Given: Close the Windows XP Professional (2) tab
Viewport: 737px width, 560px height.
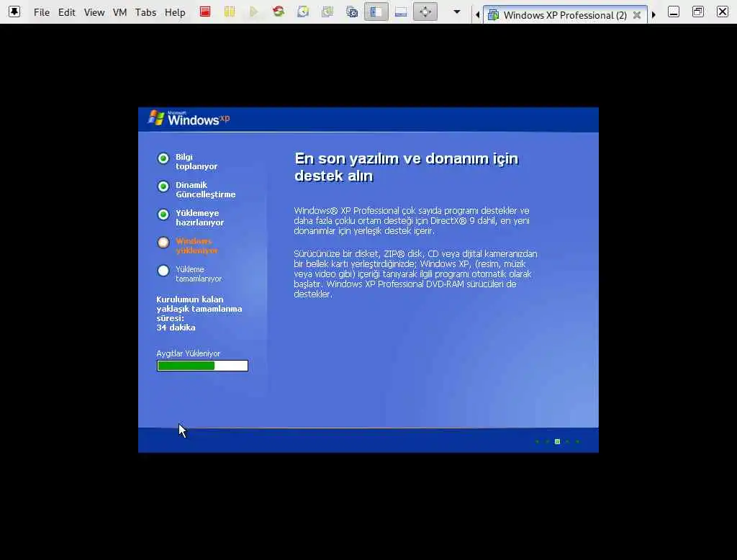Looking at the screenshot, I should click(x=637, y=15).
